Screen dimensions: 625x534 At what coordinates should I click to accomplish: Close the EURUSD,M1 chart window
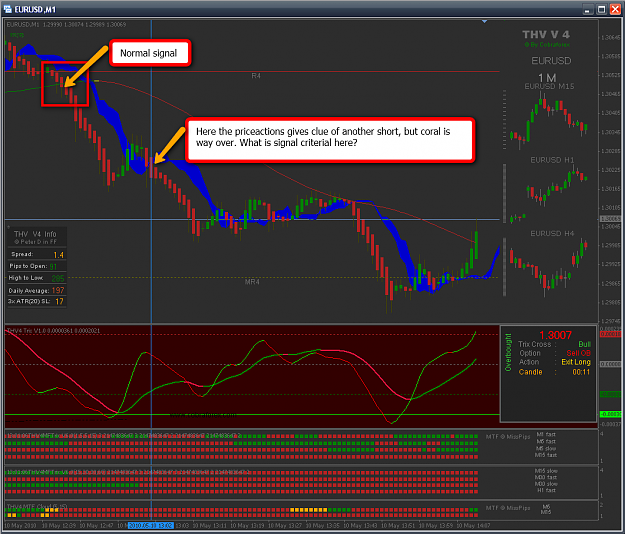(x=616, y=9)
